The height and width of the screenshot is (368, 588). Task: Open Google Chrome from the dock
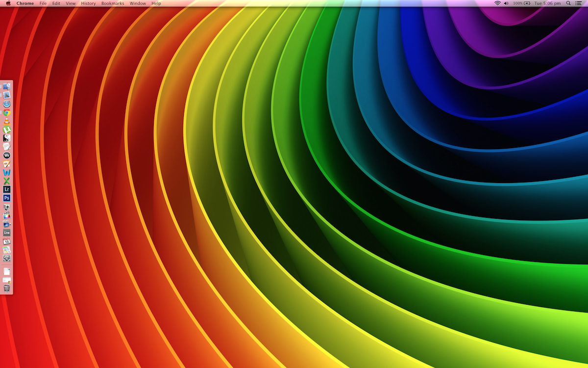click(7, 113)
